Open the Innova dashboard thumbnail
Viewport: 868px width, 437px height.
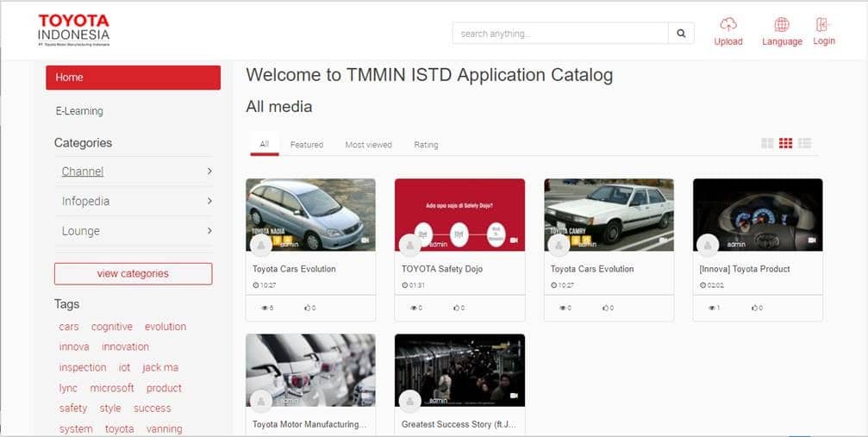758,215
